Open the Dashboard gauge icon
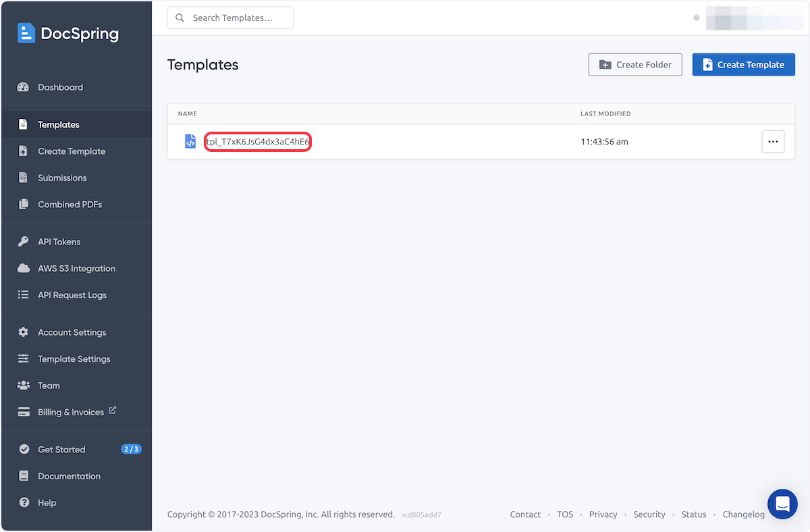Viewport: 810px width, 532px height. pos(24,87)
